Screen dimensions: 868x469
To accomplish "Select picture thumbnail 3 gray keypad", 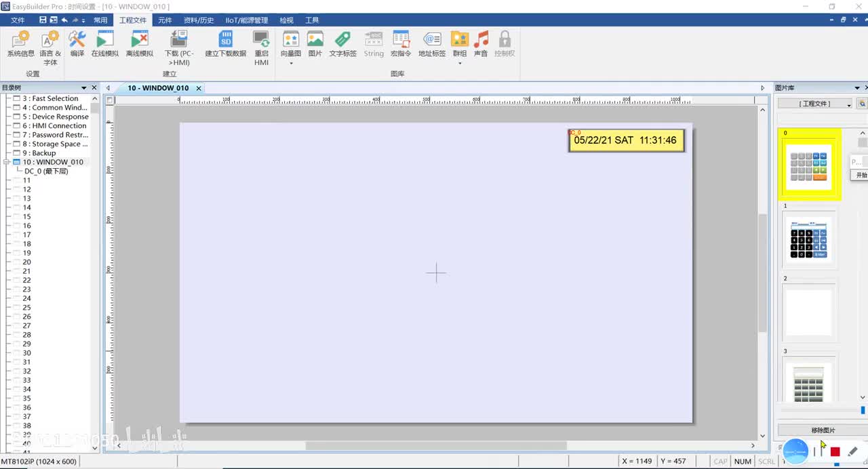I will click(x=809, y=380).
